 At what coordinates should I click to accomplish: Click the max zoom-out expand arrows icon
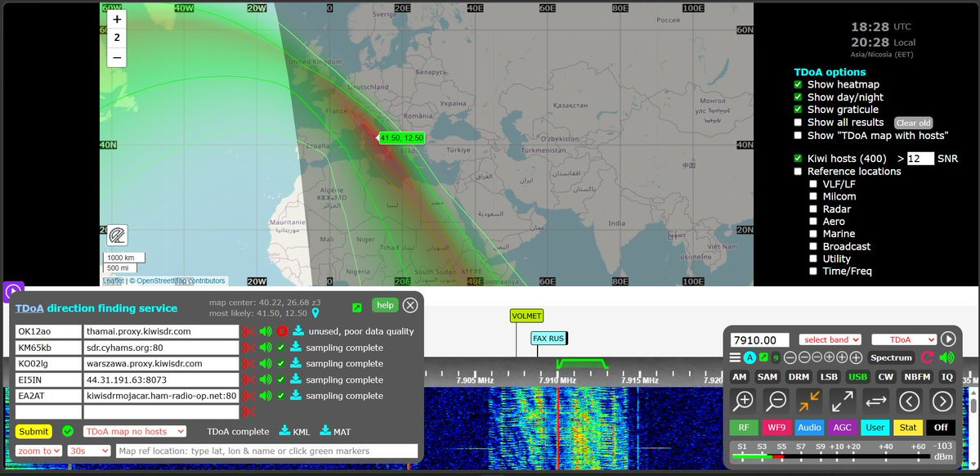[843, 401]
